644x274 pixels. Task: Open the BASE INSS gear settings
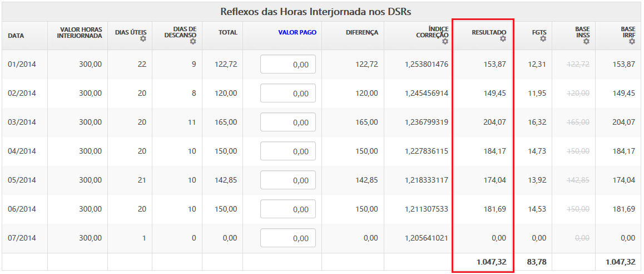click(586, 42)
